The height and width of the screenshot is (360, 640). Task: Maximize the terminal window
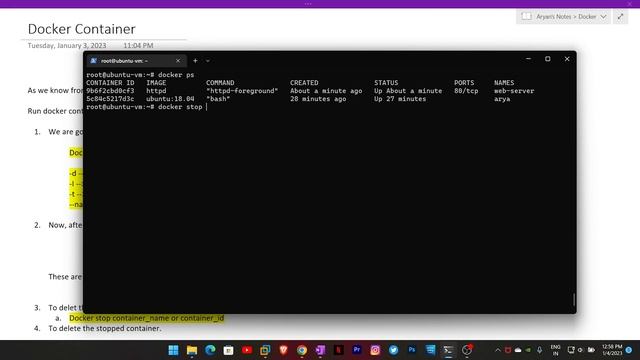tap(548, 59)
